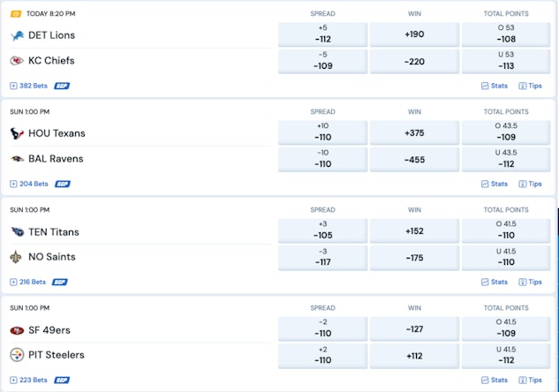Click the BGP badge under Titans vs Saints
Viewport: 559px width, 392px height.
coord(60,283)
